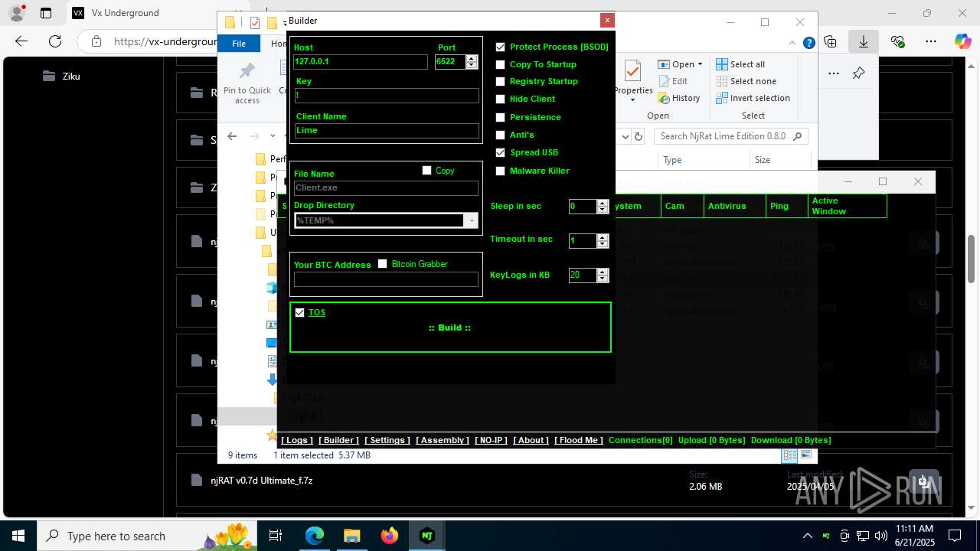The image size is (980, 551).
Task: Open the [ Assembly ] menu in NjRat
Action: coord(443,440)
